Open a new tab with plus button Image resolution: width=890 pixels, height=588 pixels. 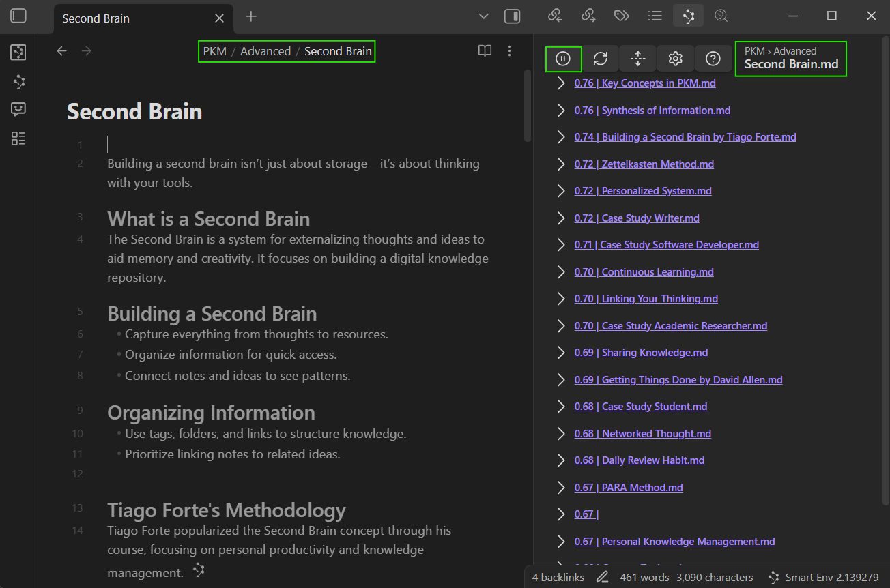pos(251,16)
